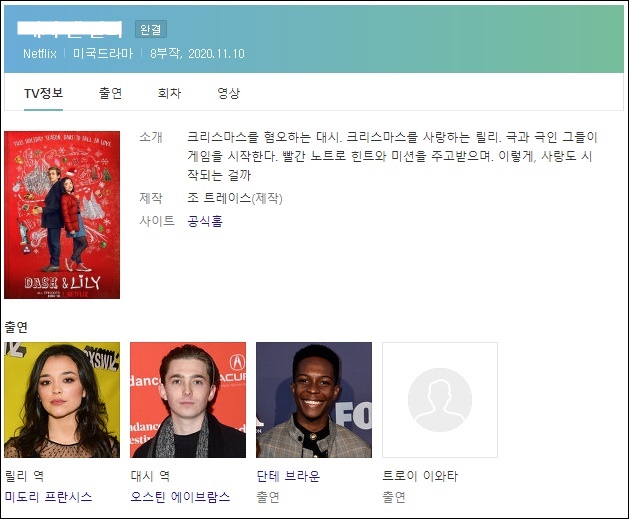
Task: Click the 소개 label
Action: [x=151, y=137]
